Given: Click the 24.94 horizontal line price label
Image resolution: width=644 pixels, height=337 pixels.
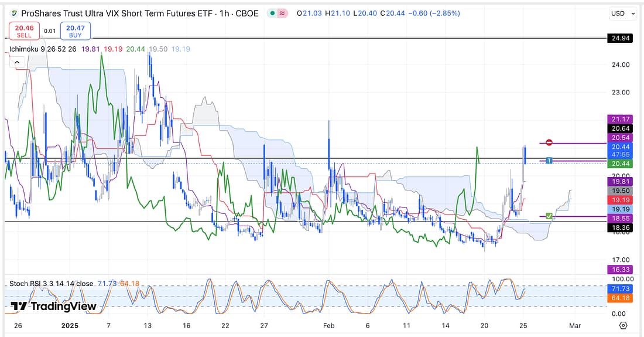Looking at the screenshot, I should tap(621, 39).
